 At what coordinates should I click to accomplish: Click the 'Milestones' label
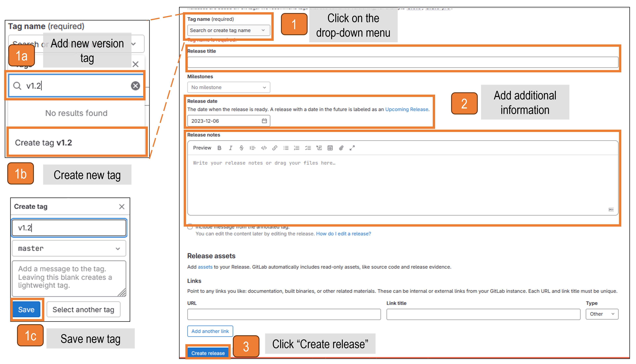200,76
